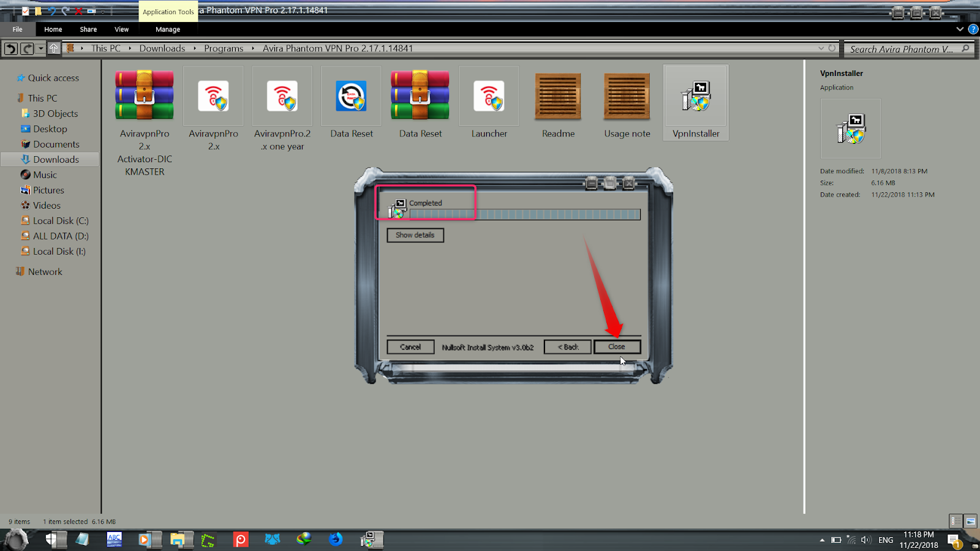Go up one folder level
This screenshot has width=980, height=551.
pyautogui.click(x=54, y=48)
